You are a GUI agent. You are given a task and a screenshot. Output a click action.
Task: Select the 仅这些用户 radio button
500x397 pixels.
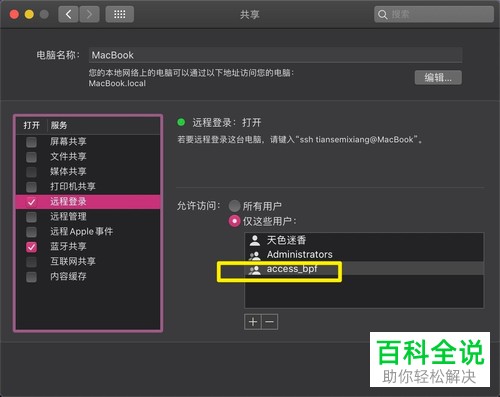[x=234, y=221]
